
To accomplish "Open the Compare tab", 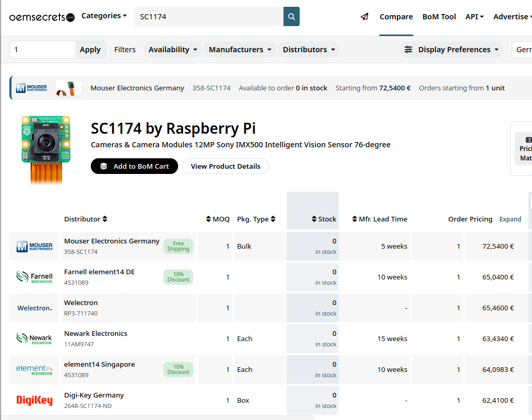I will tap(396, 17).
